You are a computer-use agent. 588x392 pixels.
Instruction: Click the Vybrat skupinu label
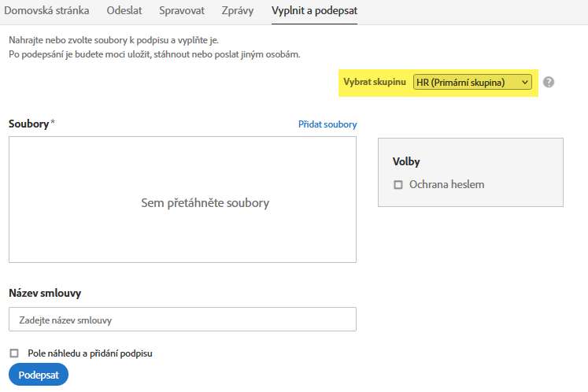pos(375,82)
